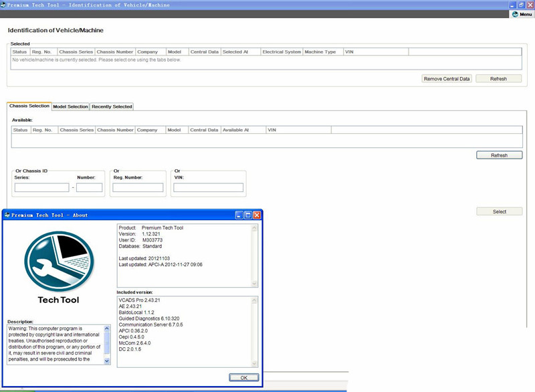Click the Available At column header
This screenshot has width=535, height=392.
(243, 130)
